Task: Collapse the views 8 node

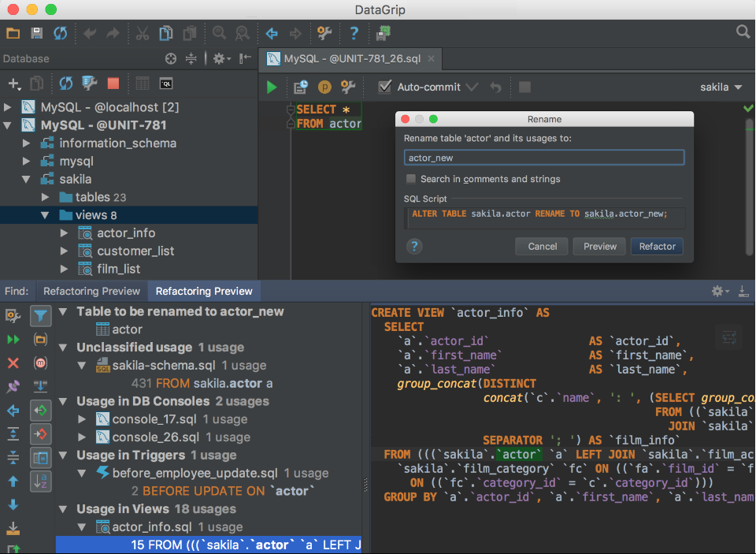Action: tap(44, 214)
